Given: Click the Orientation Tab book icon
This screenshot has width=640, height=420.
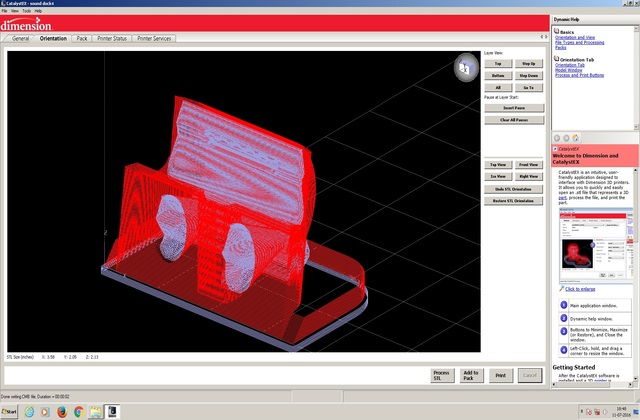Looking at the screenshot, I should click(556, 59).
